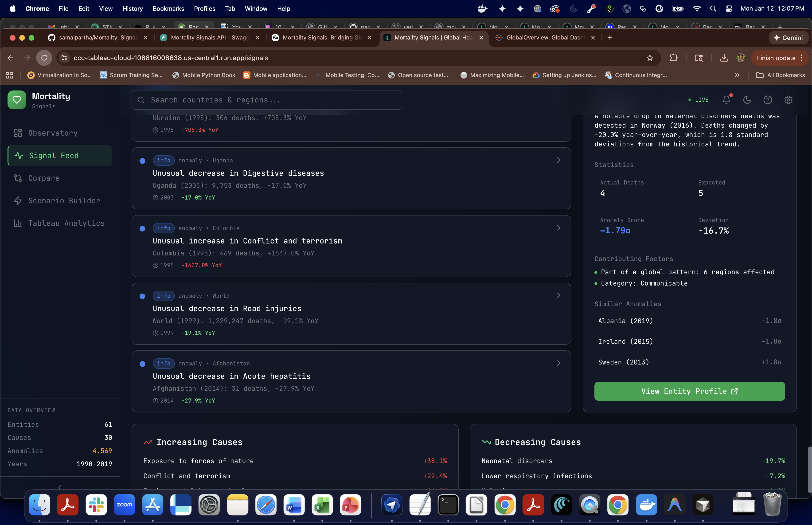
Task: Switch to the Mortality Signals API Swagger tab
Action: [210, 38]
